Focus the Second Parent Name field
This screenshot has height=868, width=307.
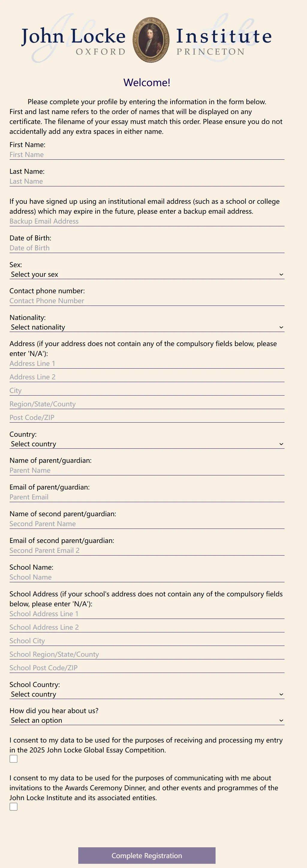(147, 524)
